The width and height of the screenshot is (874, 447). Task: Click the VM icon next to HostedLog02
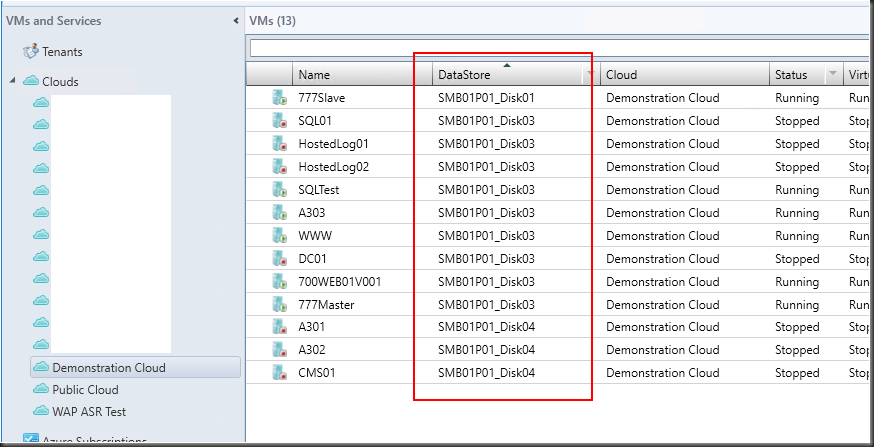point(278,167)
